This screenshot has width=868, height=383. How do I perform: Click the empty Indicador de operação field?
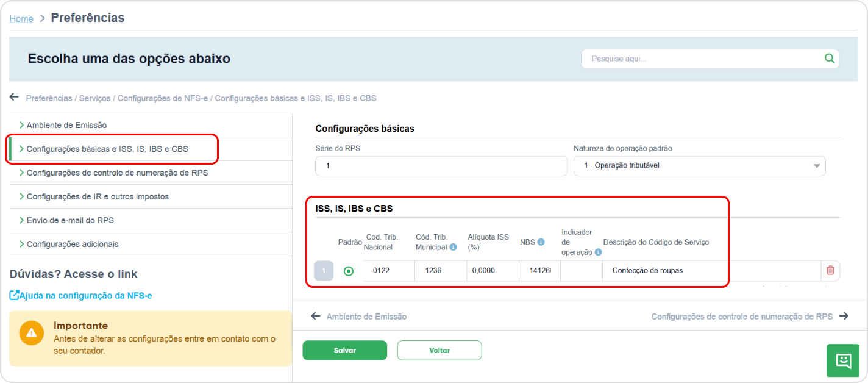coord(582,271)
